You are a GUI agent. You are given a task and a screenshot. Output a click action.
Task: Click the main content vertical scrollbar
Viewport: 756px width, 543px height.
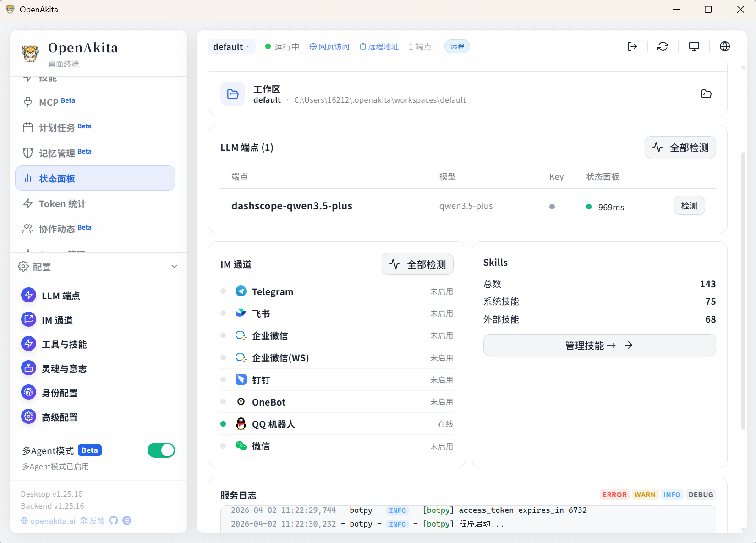743,291
